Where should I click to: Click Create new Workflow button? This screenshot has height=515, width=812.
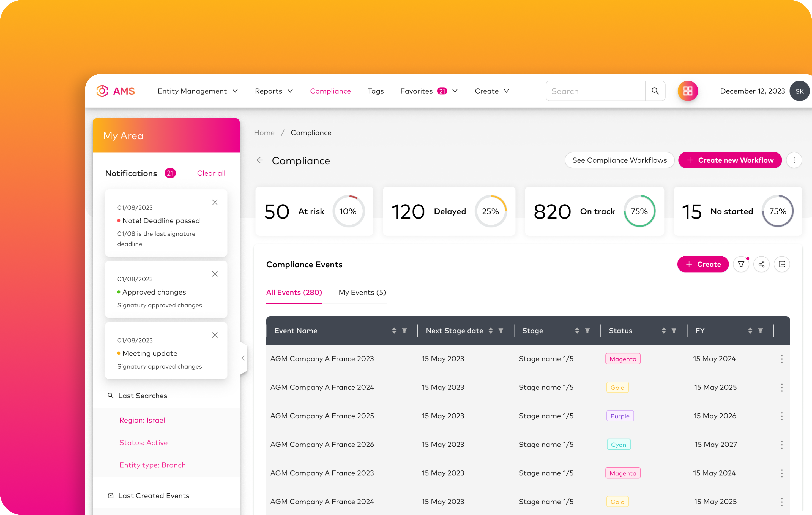tap(730, 160)
